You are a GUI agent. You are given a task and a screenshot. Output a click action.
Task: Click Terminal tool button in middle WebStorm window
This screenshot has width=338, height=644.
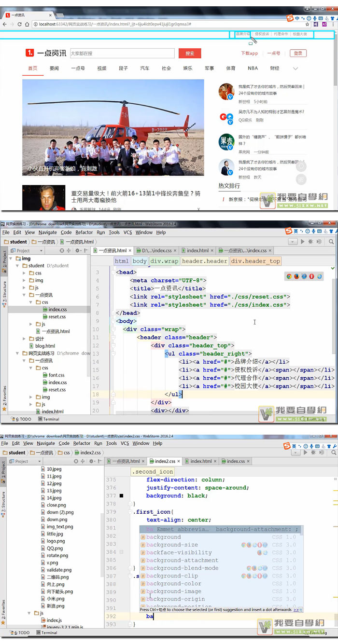pos(48,419)
